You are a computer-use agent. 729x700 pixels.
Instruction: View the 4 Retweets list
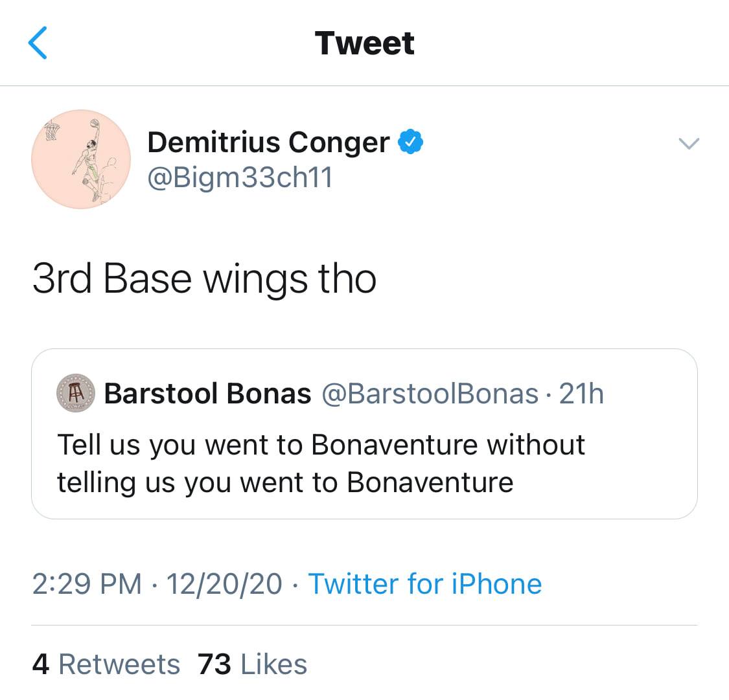tap(106, 664)
